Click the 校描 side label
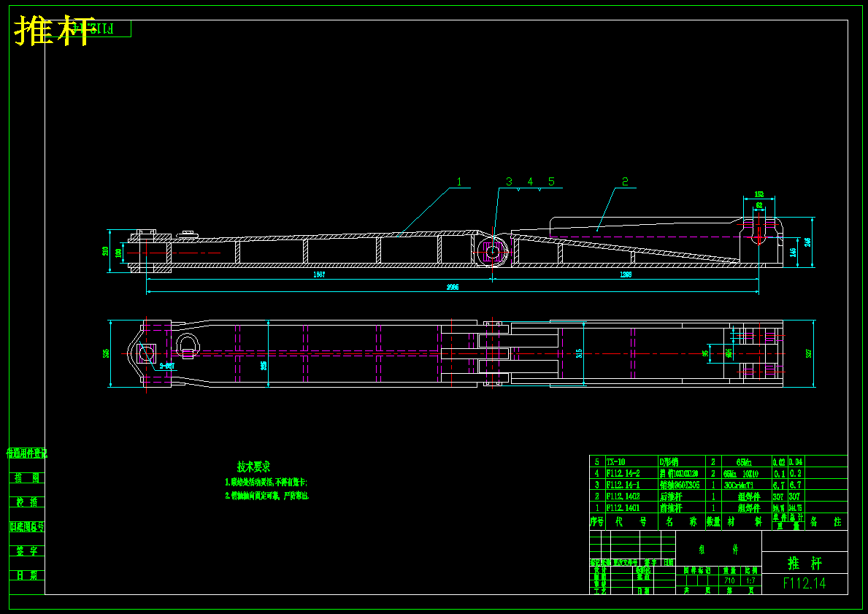 26,502
